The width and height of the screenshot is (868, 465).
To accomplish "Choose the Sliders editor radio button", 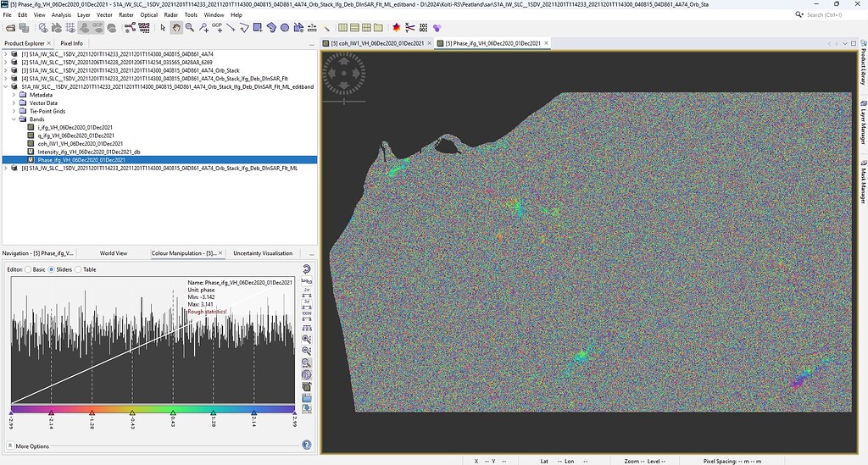I will [52, 269].
